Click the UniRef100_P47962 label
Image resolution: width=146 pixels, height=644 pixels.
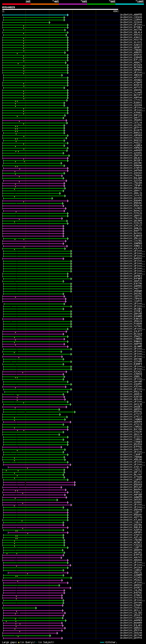pos(131,326)
